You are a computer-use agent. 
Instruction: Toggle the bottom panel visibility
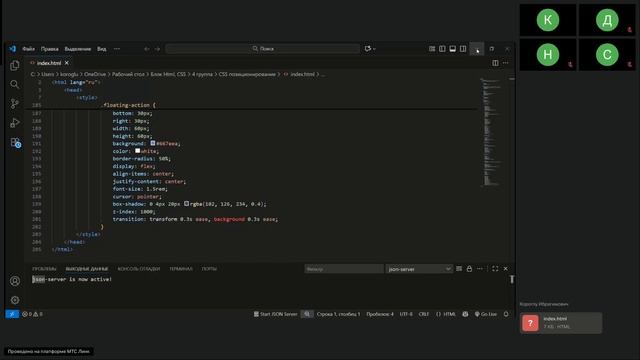click(x=453, y=49)
